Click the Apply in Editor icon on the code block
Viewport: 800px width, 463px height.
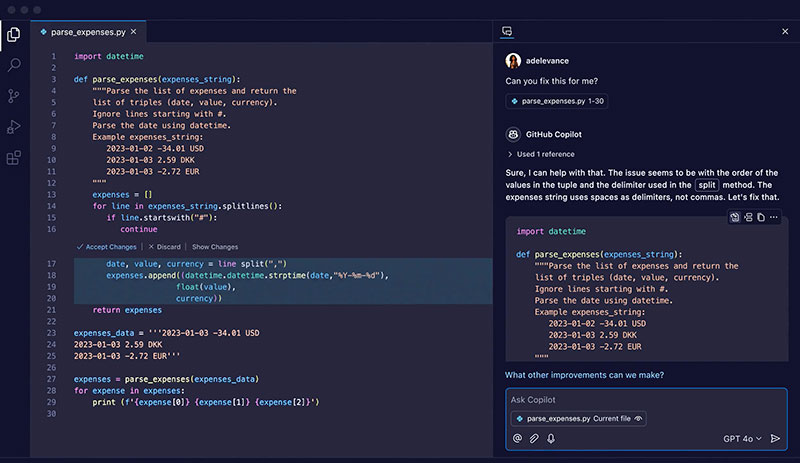point(734,217)
